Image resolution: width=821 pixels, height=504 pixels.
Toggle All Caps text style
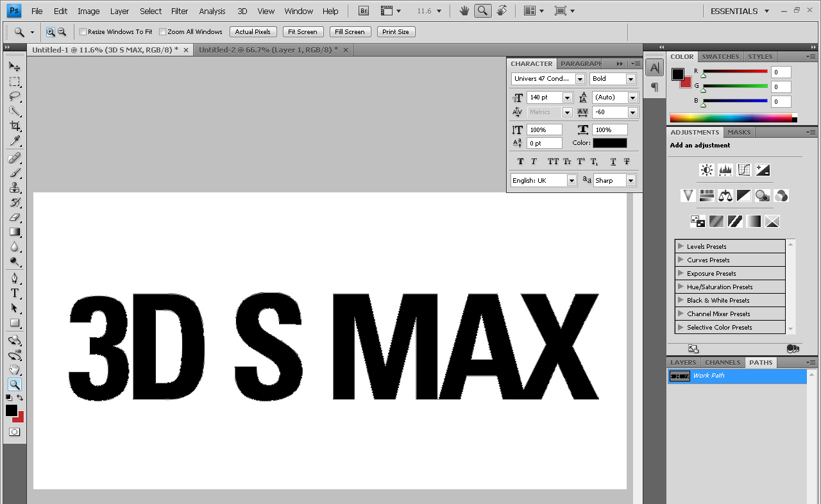click(x=553, y=162)
